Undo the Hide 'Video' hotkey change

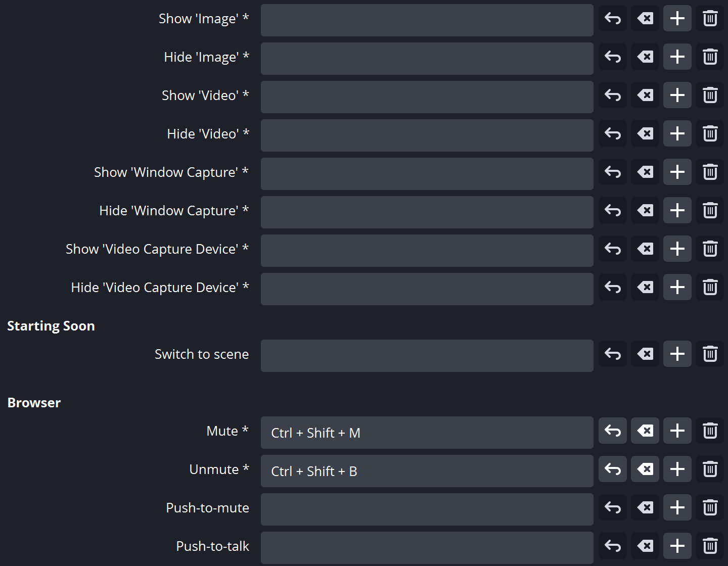[612, 133]
